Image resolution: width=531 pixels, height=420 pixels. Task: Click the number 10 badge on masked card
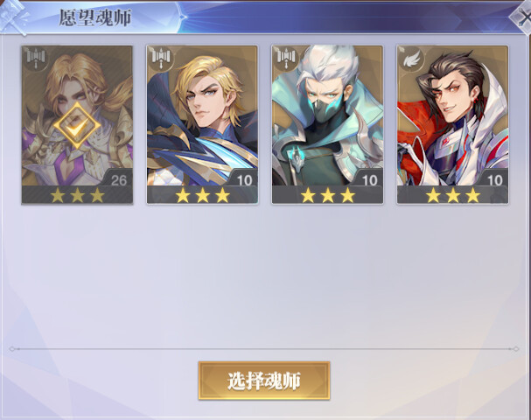[369, 178]
